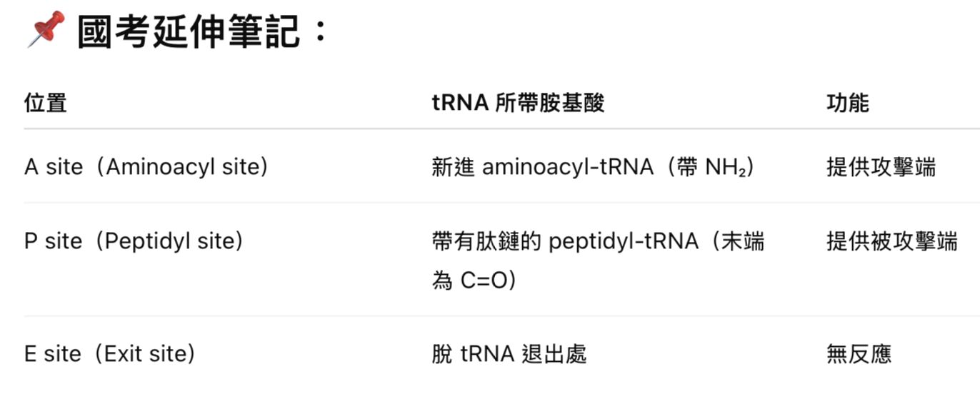This screenshot has height=404, width=980.
Task: Click the (Peptidyl site) parenthetical text
Action: tap(170, 241)
